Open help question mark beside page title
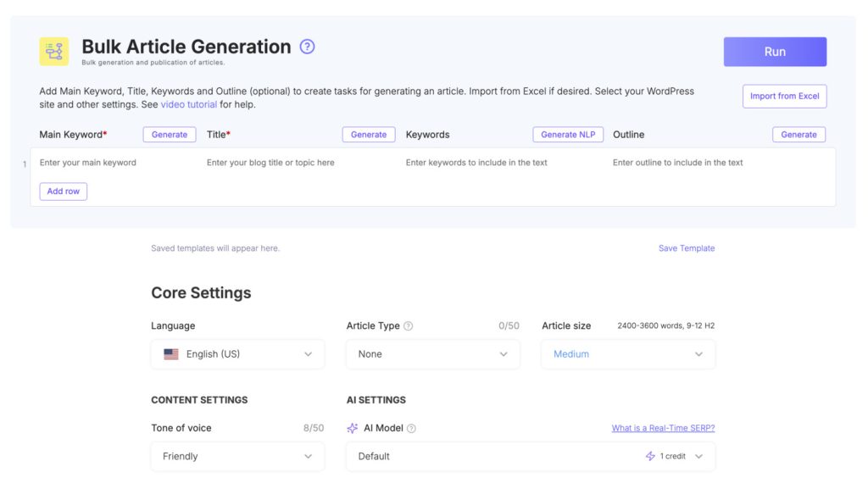Screen dimensions: 868x489 (307, 47)
